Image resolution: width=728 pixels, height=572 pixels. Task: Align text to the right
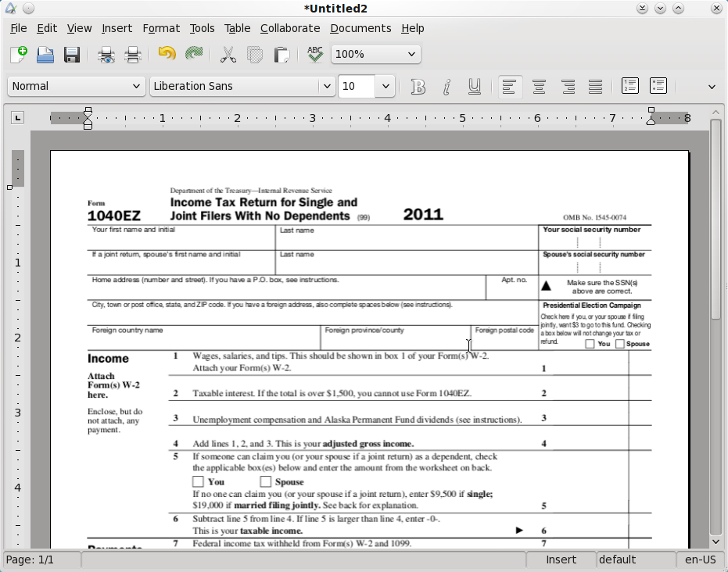[x=568, y=86]
